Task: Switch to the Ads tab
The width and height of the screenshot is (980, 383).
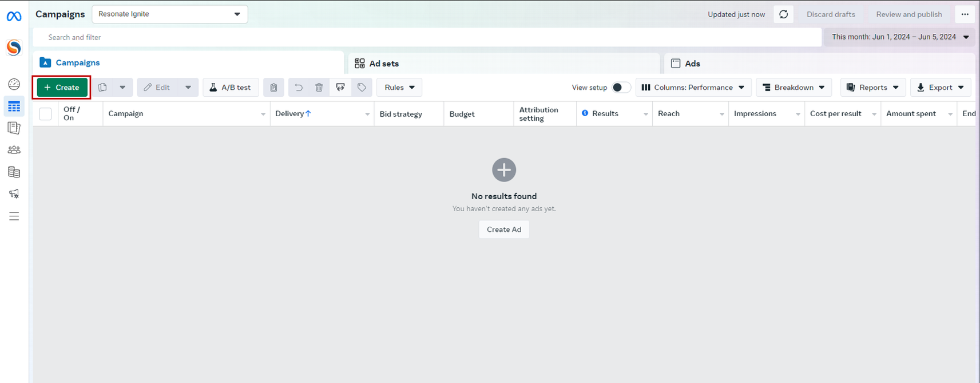Action: (x=820, y=63)
